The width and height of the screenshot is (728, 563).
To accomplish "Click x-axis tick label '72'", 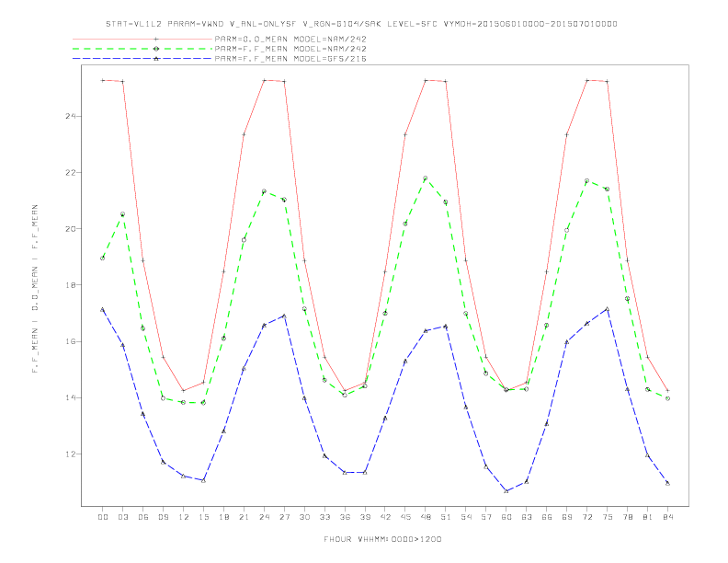I will coord(586,517).
